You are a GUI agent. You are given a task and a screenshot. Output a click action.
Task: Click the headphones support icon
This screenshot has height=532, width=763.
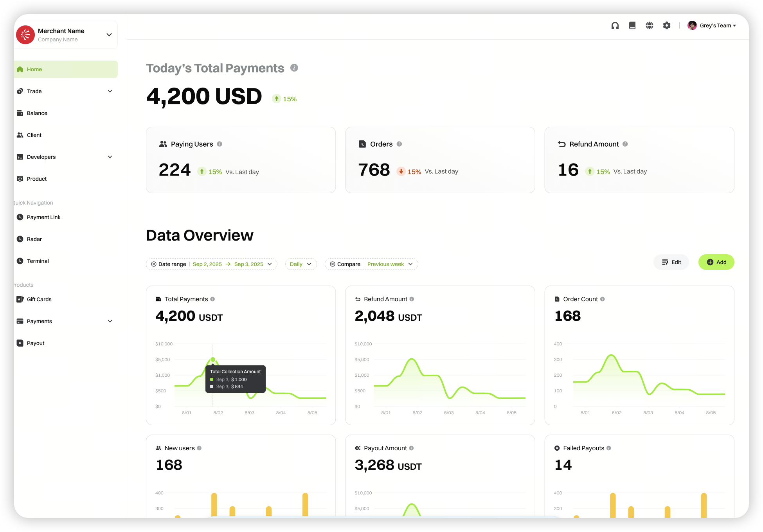pos(615,25)
